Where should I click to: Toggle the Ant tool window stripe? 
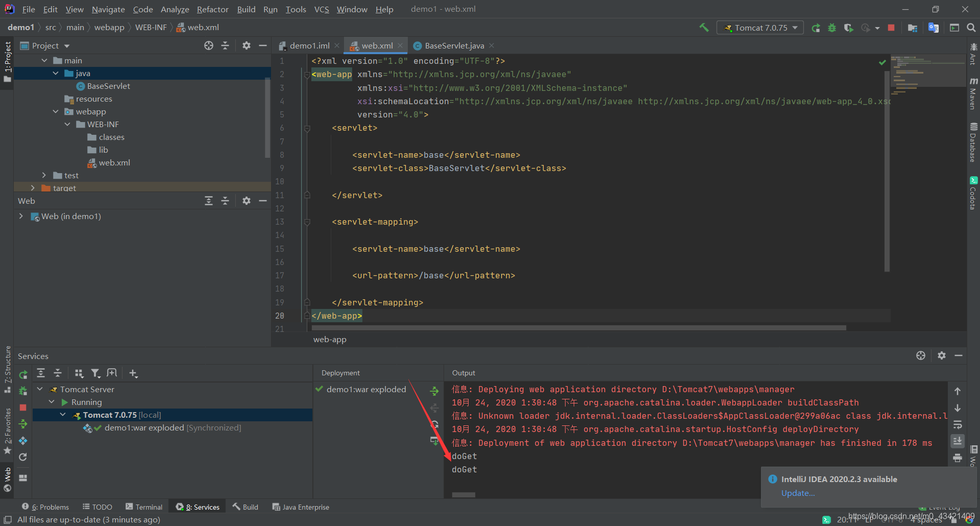point(974,55)
